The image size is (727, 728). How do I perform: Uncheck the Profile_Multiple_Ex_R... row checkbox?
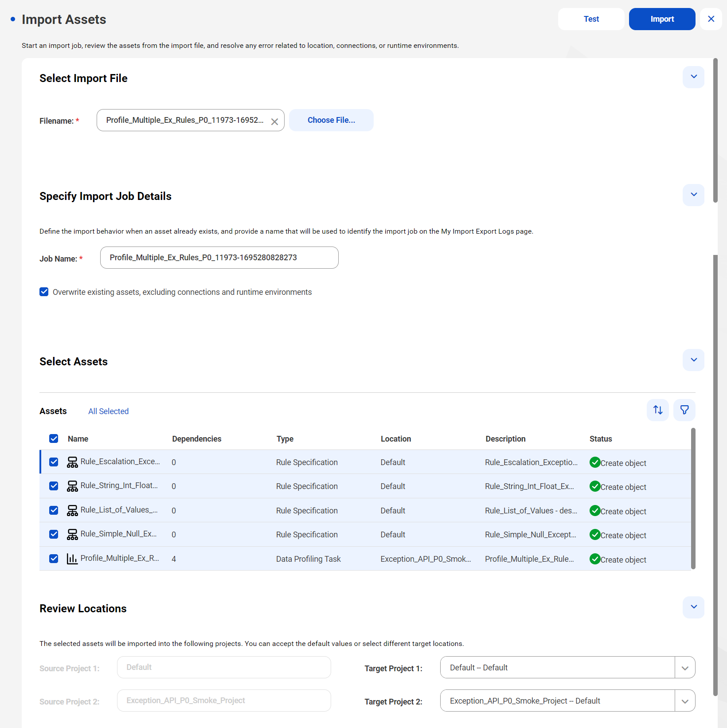click(x=54, y=559)
